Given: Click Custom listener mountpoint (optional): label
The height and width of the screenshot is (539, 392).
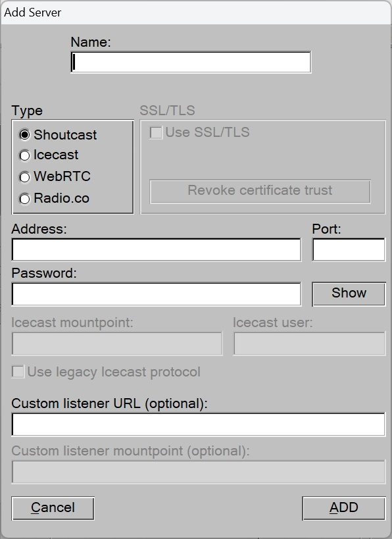Looking at the screenshot, I should pos(130,451).
